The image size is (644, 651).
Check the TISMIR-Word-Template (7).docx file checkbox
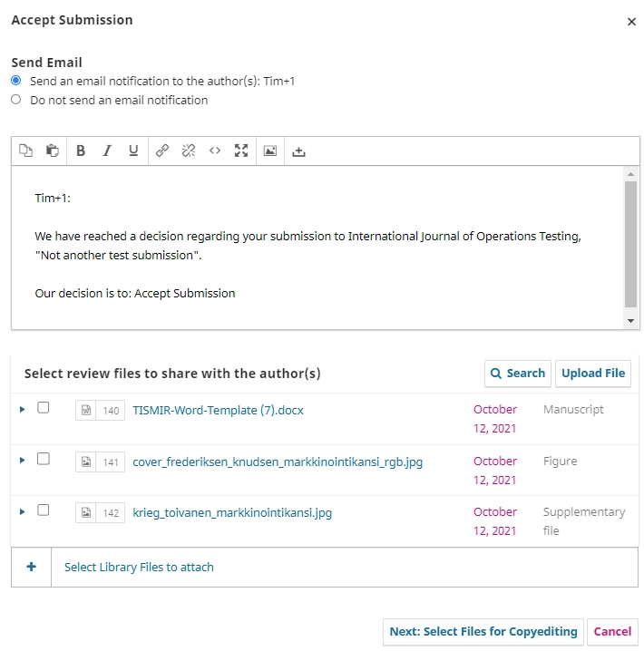point(43,409)
